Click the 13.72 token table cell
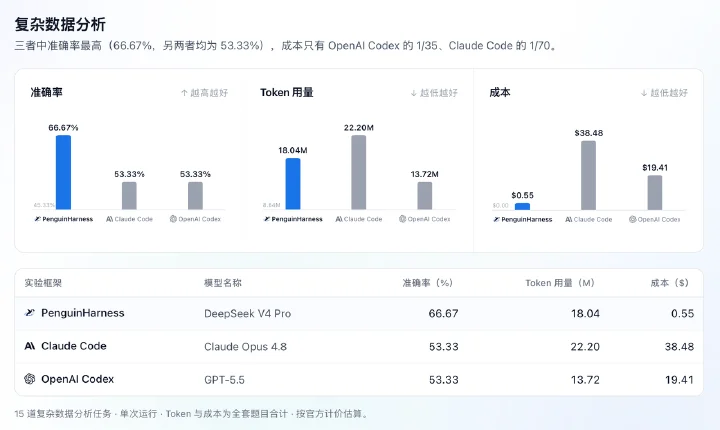The image size is (720, 430). pyautogui.click(x=585, y=380)
